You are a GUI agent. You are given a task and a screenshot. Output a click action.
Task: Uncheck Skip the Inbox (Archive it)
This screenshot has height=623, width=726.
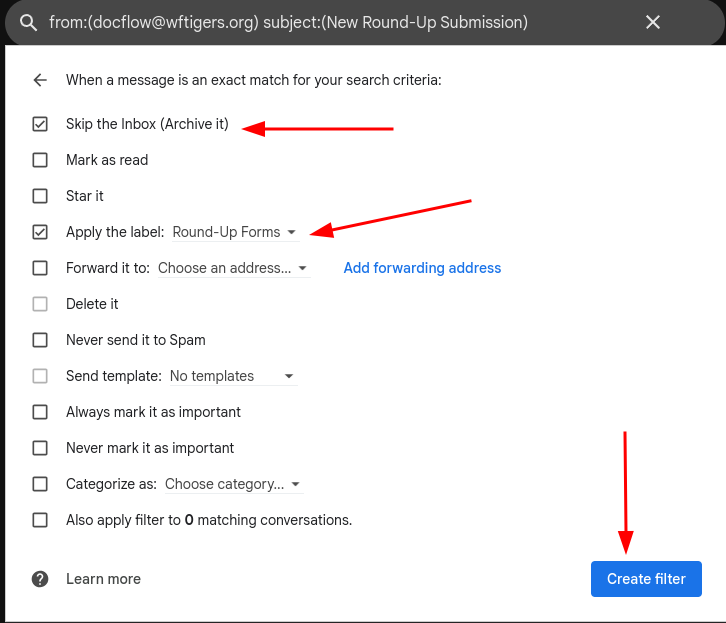(x=40, y=124)
